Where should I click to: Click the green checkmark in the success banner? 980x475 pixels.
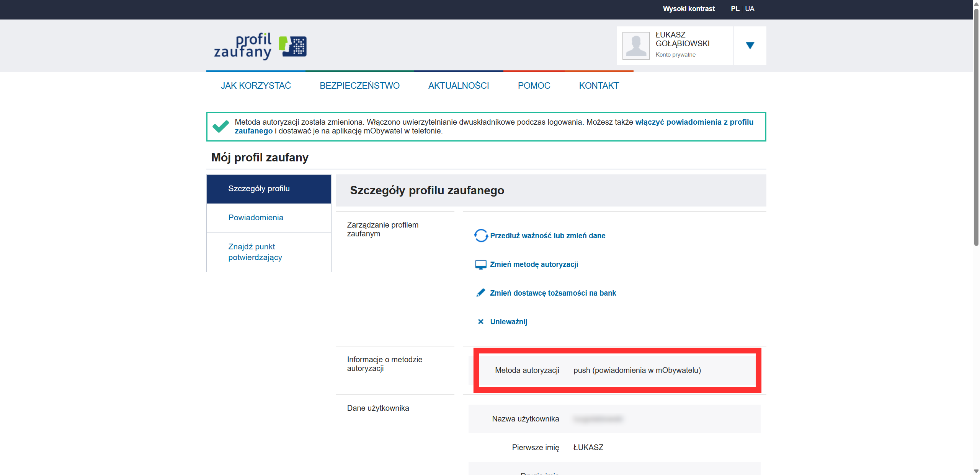pyautogui.click(x=220, y=126)
